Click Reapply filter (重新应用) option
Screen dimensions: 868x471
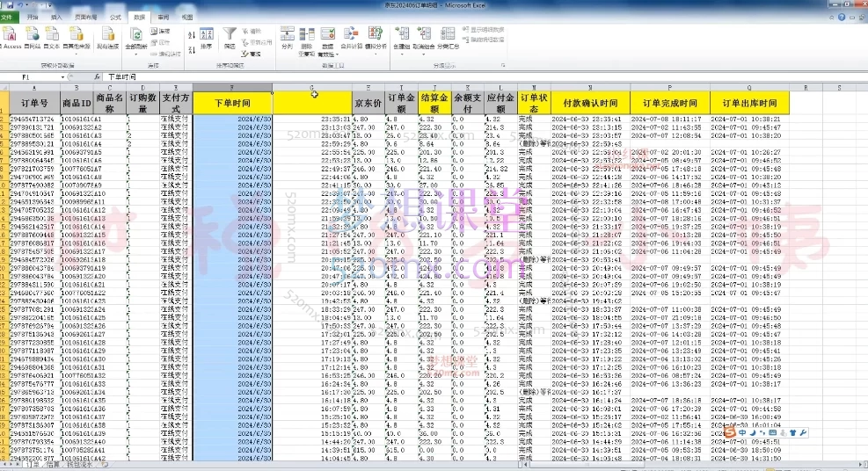tap(257, 42)
